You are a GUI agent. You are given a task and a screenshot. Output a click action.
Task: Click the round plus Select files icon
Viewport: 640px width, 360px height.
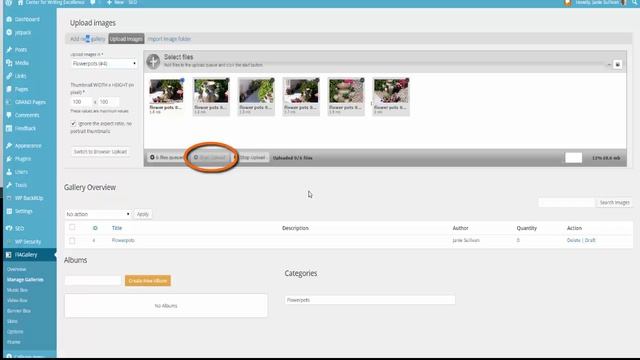coord(153,61)
